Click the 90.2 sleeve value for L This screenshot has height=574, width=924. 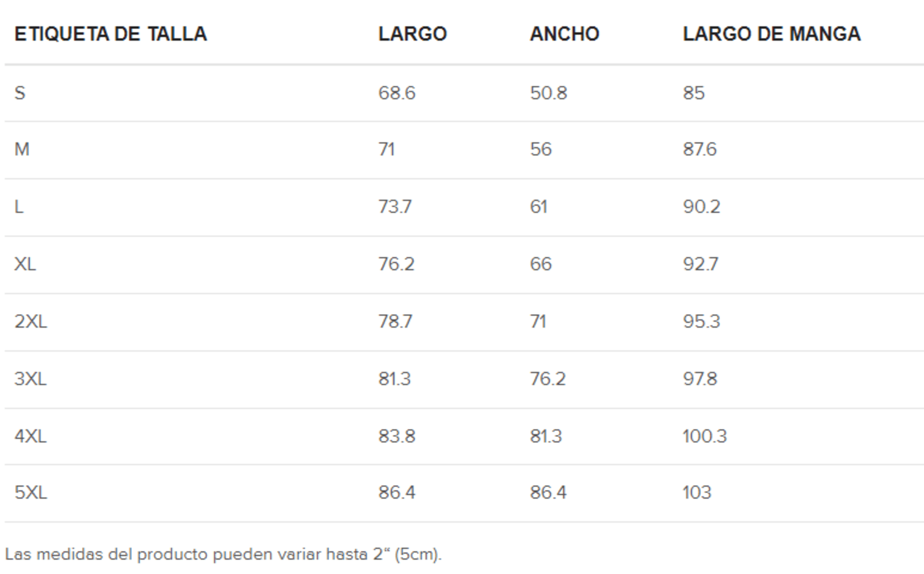[701, 207]
